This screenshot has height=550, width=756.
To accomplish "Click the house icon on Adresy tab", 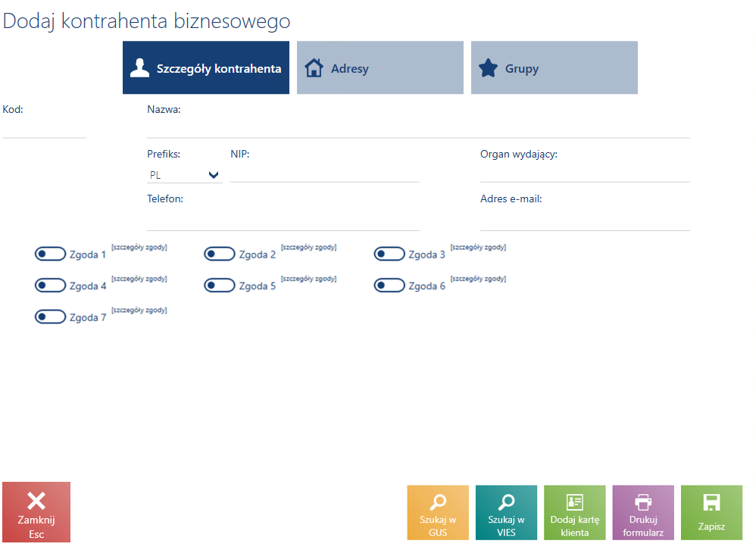I will coord(314,68).
